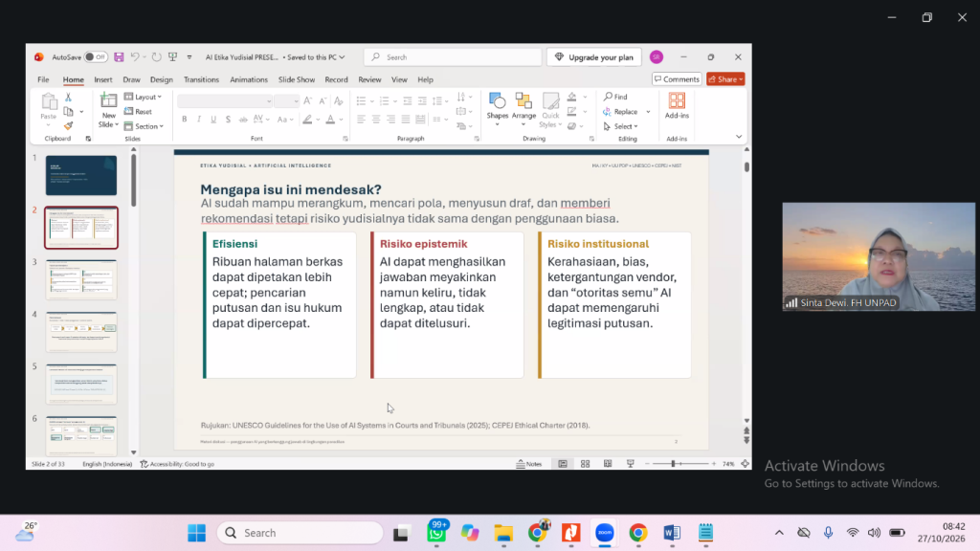The image size is (980, 551).
Task: Open the Customize Quick Access Toolbar dropdown
Action: pos(189,56)
